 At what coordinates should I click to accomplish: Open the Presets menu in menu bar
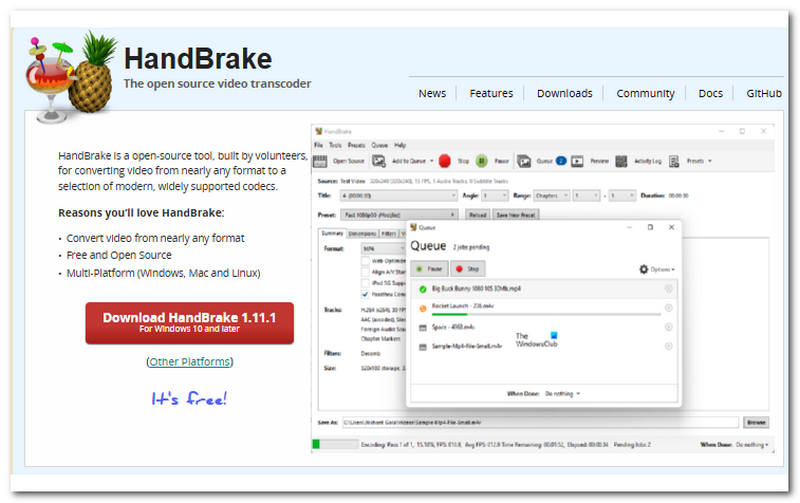(356, 145)
